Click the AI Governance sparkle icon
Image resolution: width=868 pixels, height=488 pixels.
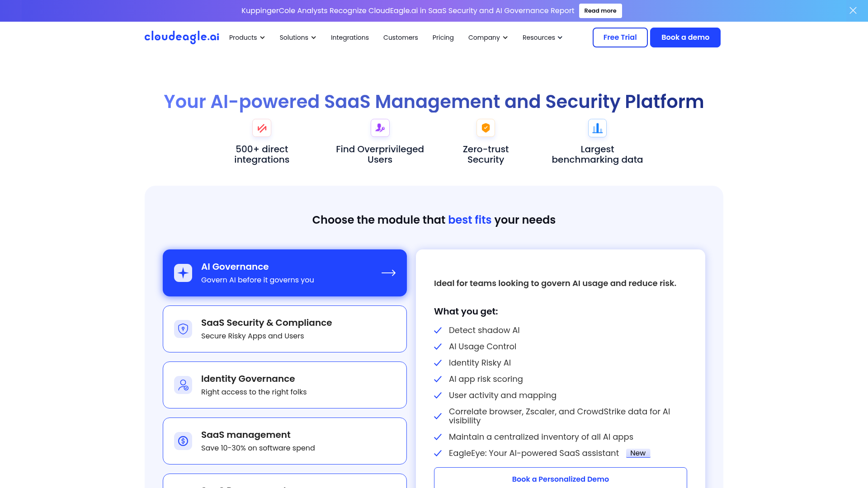click(183, 273)
